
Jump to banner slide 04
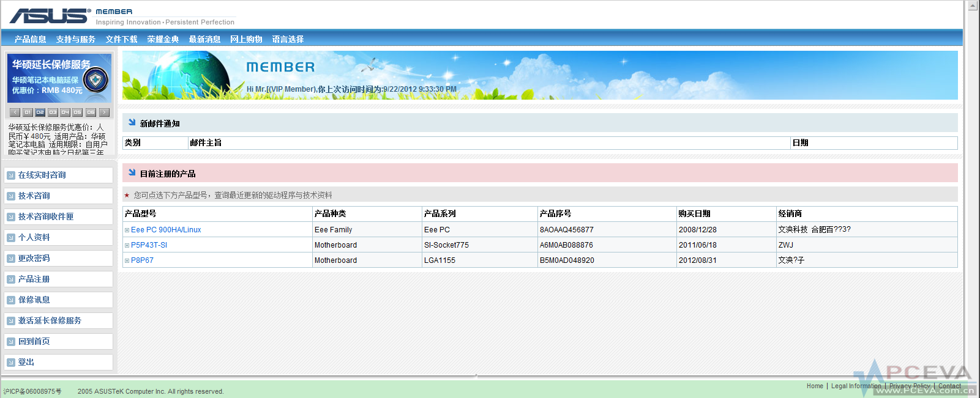coord(65,112)
